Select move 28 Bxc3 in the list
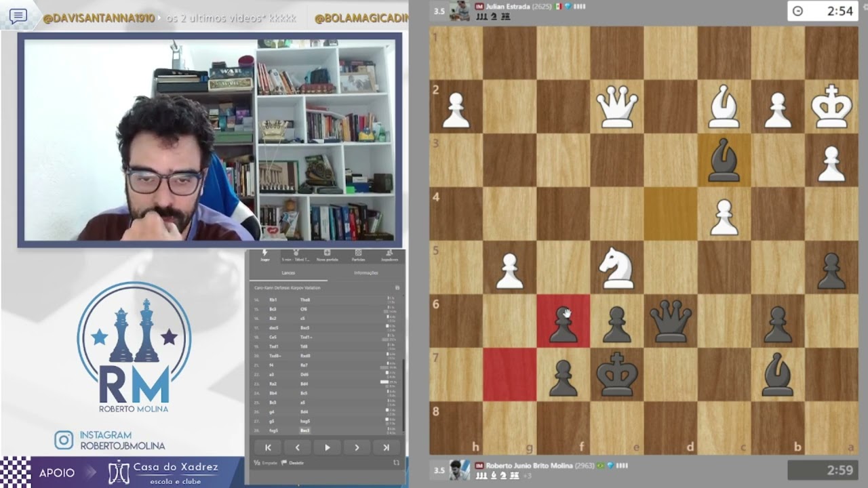Image resolution: width=868 pixels, height=488 pixels. pos(305,430)
